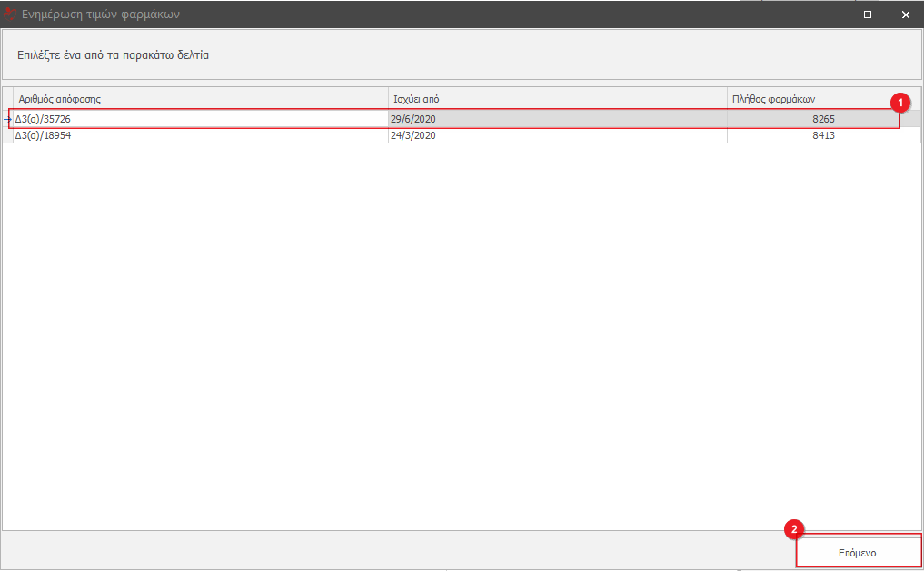Click the Επιλέξτε ένα από τα παρακάτω δελτία text
The image size is (924, 571).
click(x=114, y=55)
